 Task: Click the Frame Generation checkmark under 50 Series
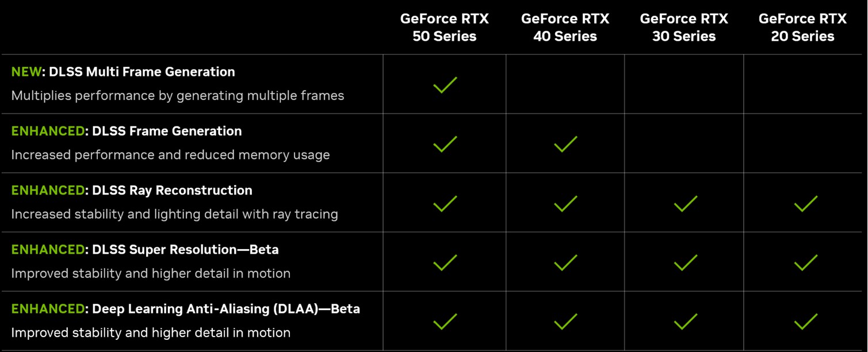click(x=445, y=144)
